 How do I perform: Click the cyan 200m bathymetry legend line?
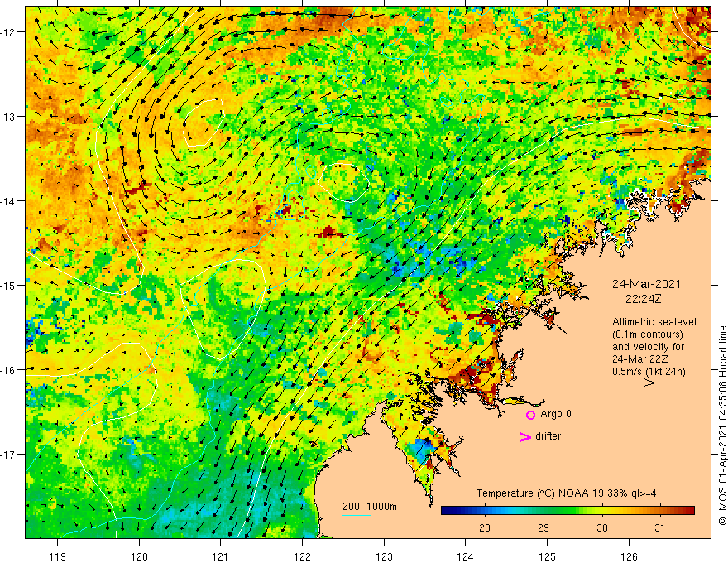pyautogui.click(x=357, y=515)
